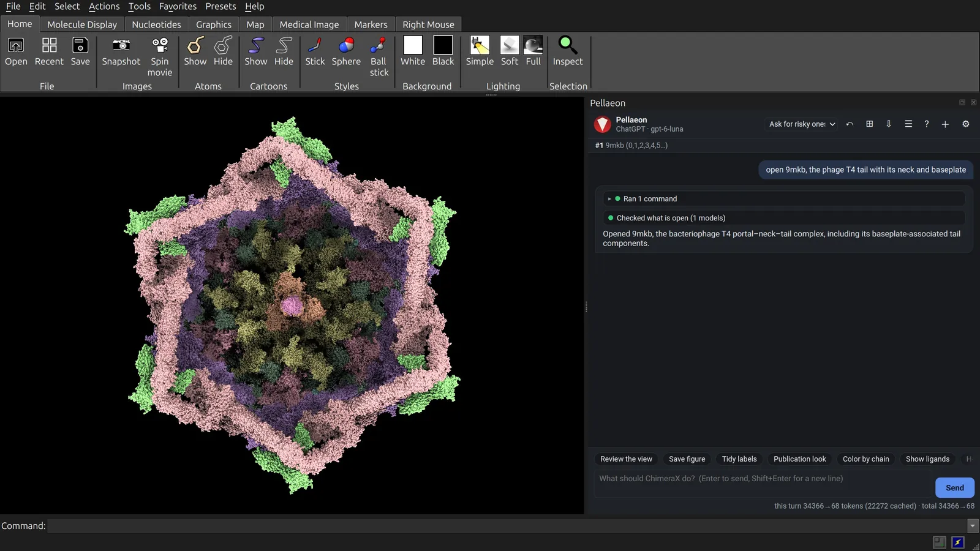Open the command history dropdown arrow
The image size is (980, 551).
973,526
